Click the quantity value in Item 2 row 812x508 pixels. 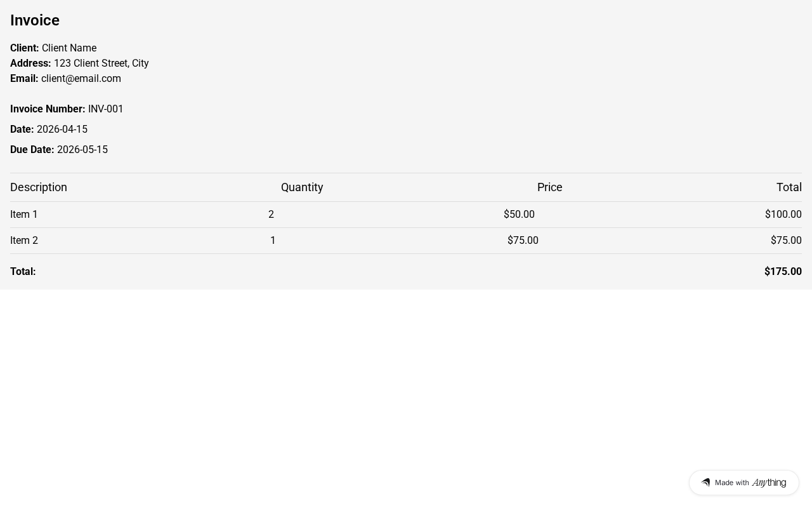[273, 241]
